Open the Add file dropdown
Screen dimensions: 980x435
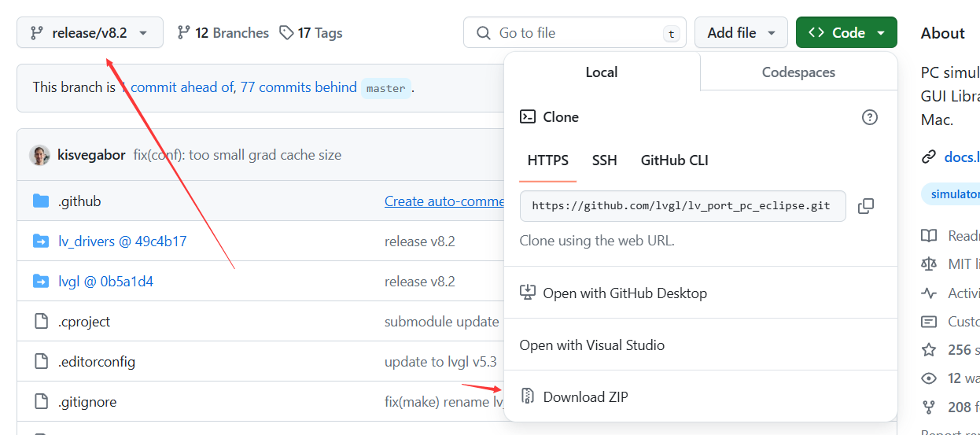tap(741, 32)
